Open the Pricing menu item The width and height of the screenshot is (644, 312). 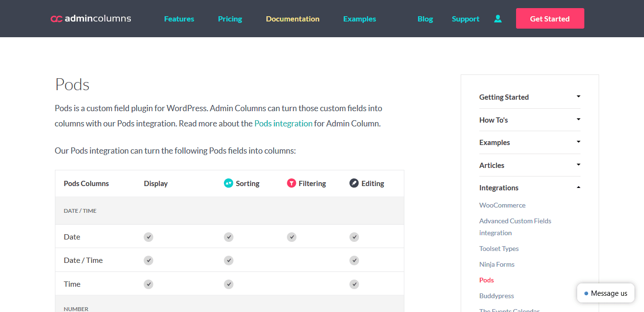230,19
